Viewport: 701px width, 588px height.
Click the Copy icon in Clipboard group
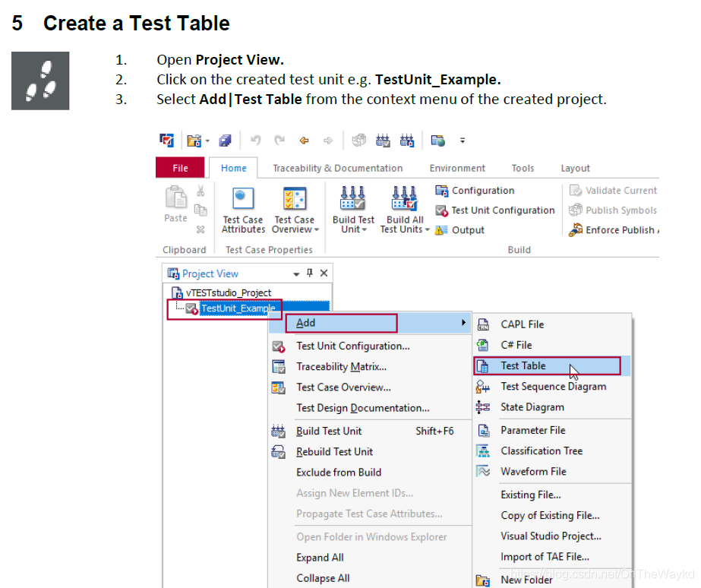click(201, 210)
